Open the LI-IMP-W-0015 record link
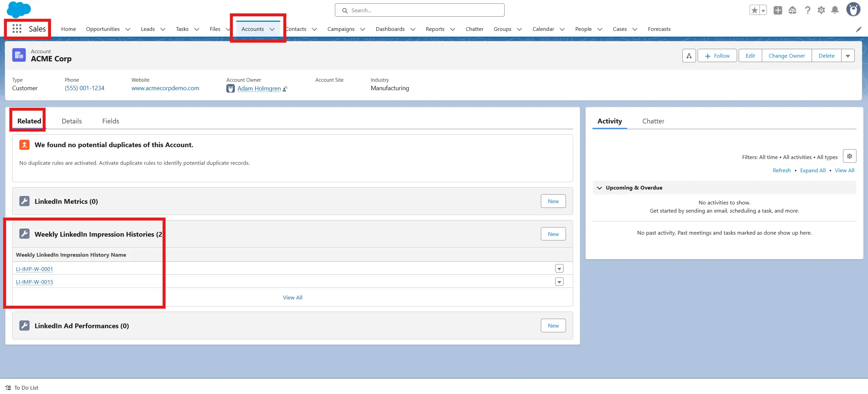Viewport: 868px width, 394px height. point(34,282)
